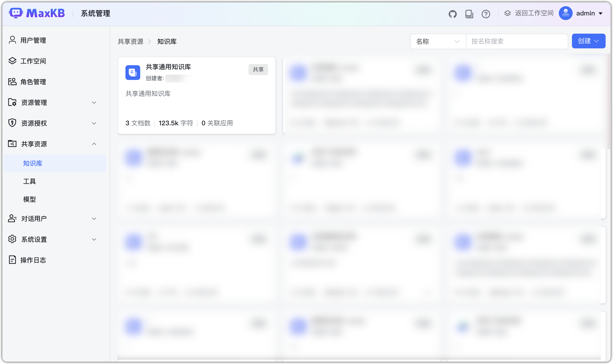Click the 3 文档数 stat
This screenshot has width=613, height=364.
[x=138, y=123]
